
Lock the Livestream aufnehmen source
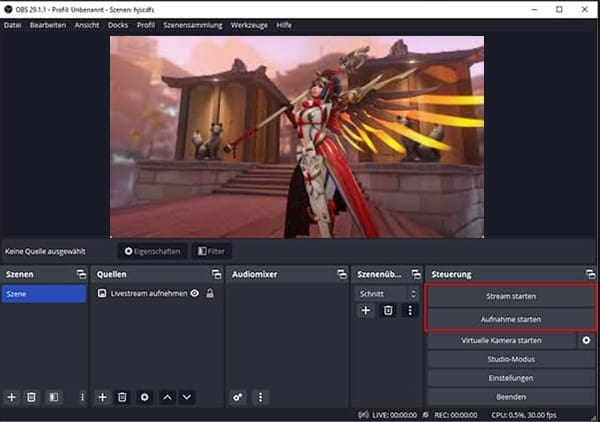(x=210, y=293)
